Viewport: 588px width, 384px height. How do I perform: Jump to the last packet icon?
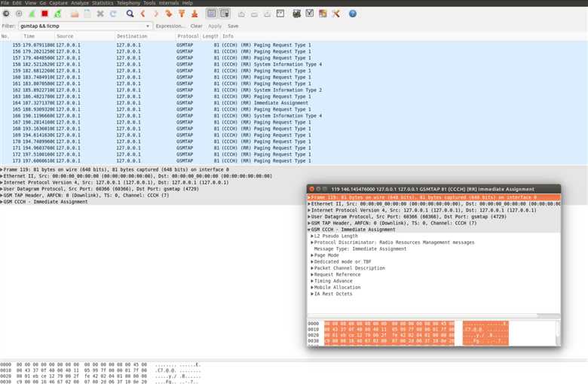tap(194, 14)
